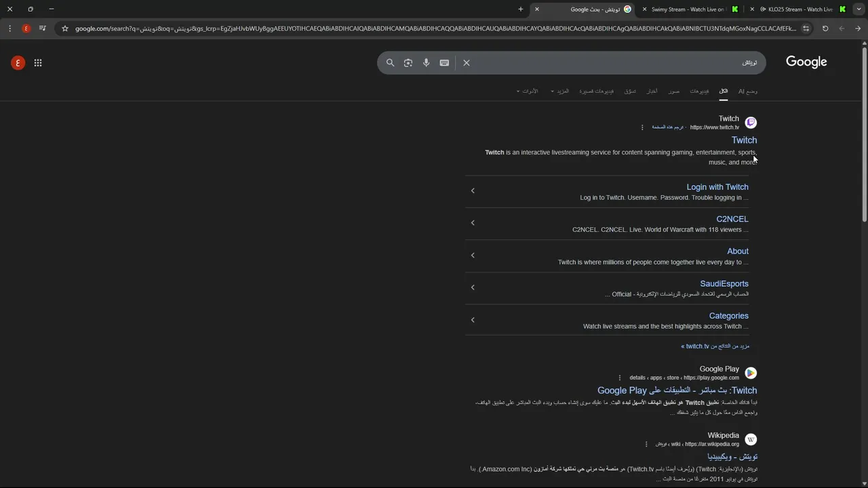This screenshot has width=868, height=488.
Task: Expand the SaudiEsports sitelink chevron
Action: pos(473,287)
